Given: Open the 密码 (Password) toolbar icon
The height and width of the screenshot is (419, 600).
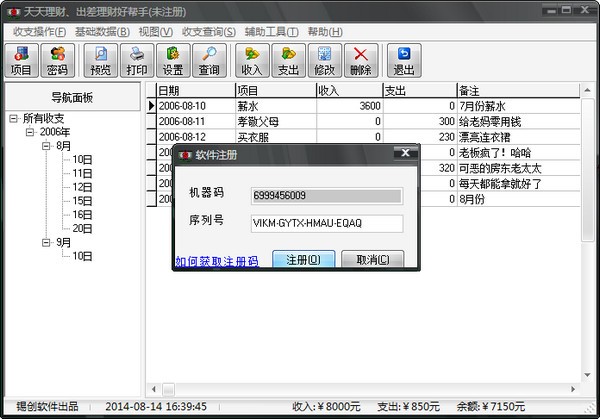Looking at the screenshot, I should tap(58, 61).
